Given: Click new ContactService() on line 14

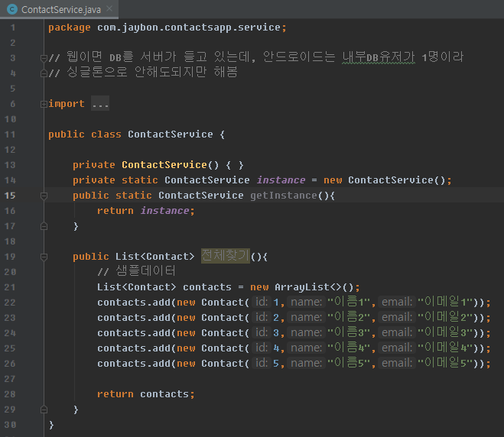Looking at the screenshot, I should click(x=385, y=180).
